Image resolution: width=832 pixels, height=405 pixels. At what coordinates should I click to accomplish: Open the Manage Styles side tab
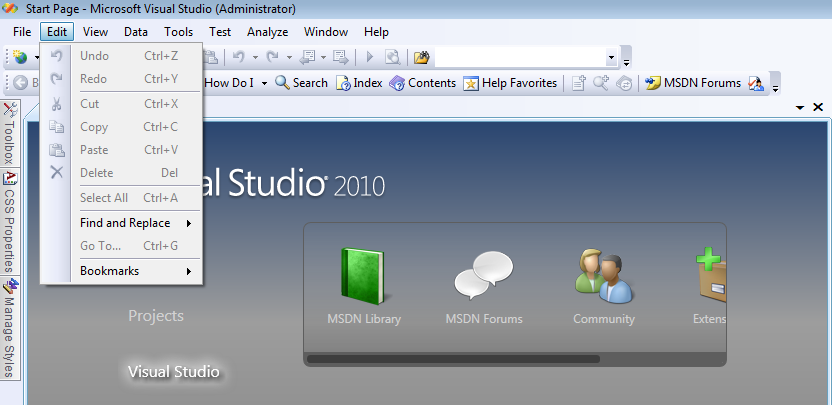(x=10, y=329)
